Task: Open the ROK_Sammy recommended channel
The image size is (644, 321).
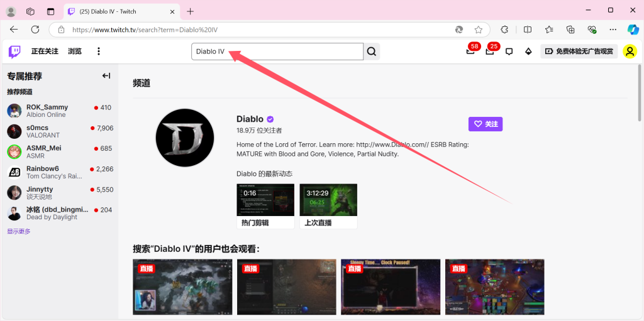Action: [60, 111]
